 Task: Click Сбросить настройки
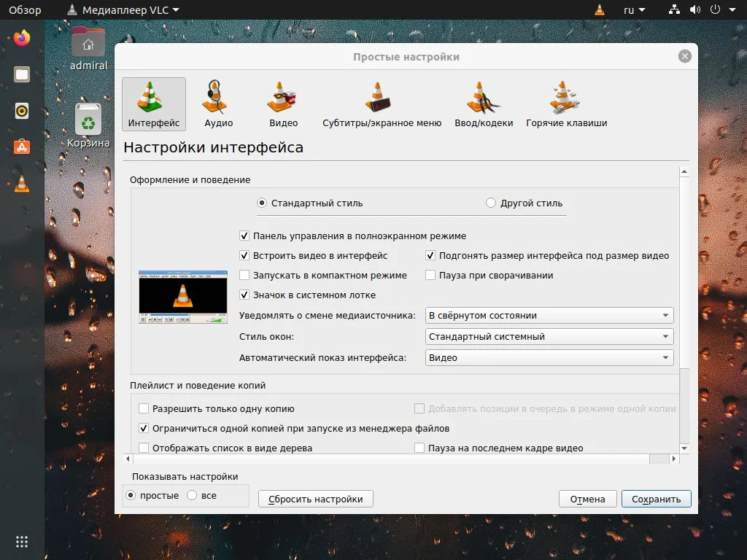pos(315,499)
